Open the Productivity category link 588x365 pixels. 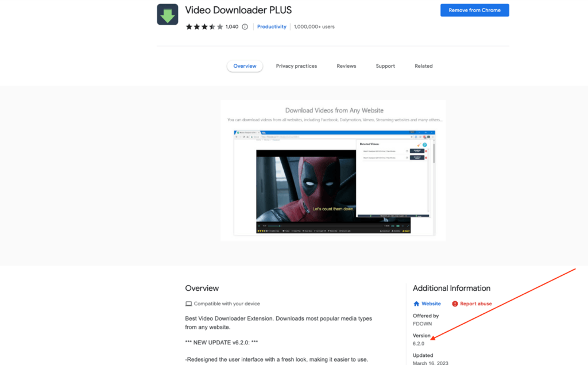(272, 26)
